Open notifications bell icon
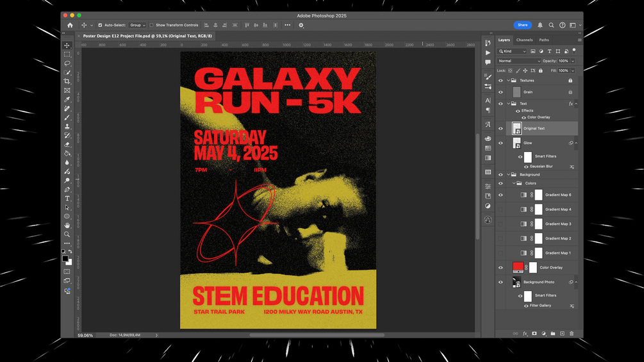Screen dimensions: 644x362 (540, 25)
